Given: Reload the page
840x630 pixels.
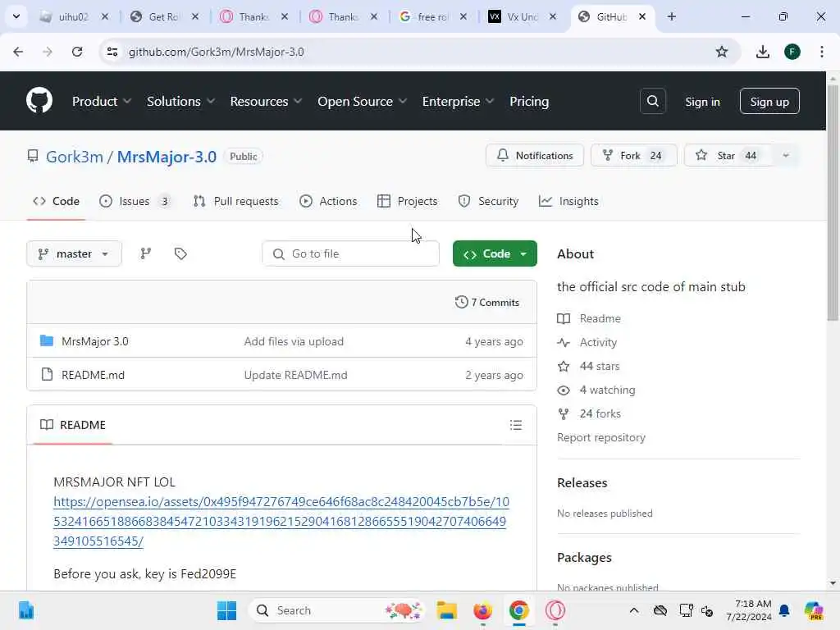Looking at the screenshot, I should [77, 52].
